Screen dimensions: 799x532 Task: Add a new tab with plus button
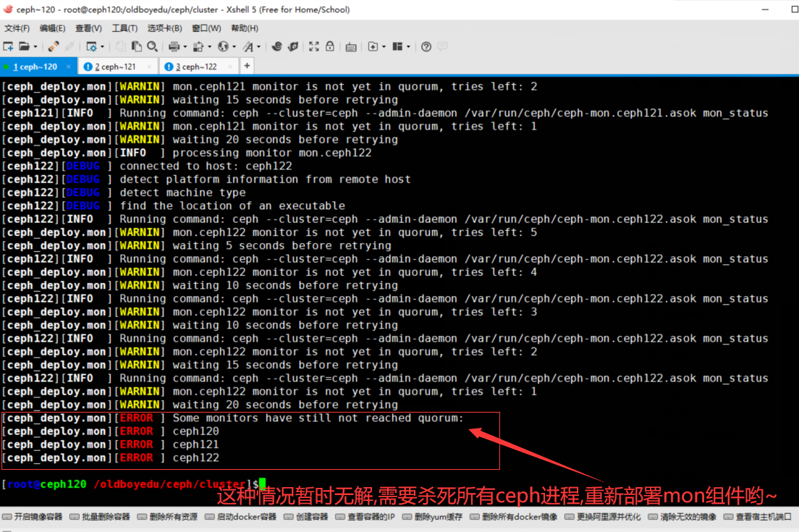tap(247, 66)
